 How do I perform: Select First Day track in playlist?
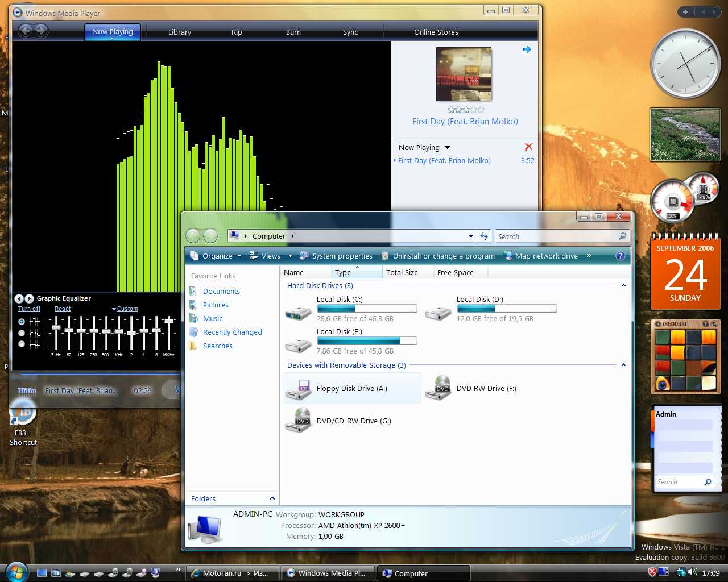444,160
